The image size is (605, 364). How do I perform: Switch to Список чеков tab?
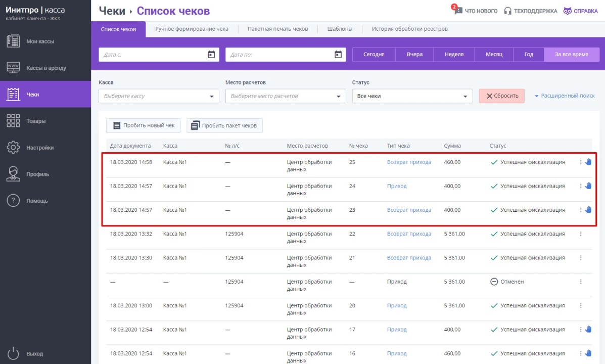(118, 29)
